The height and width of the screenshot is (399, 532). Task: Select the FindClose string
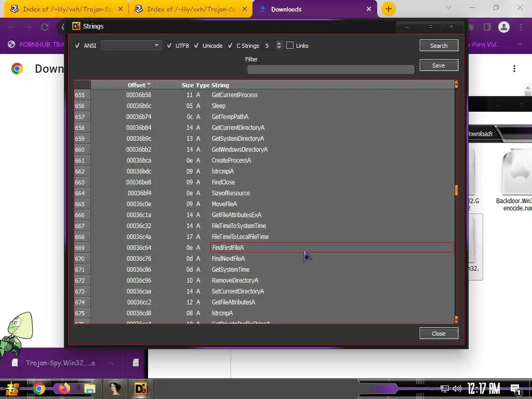(223, 182)
